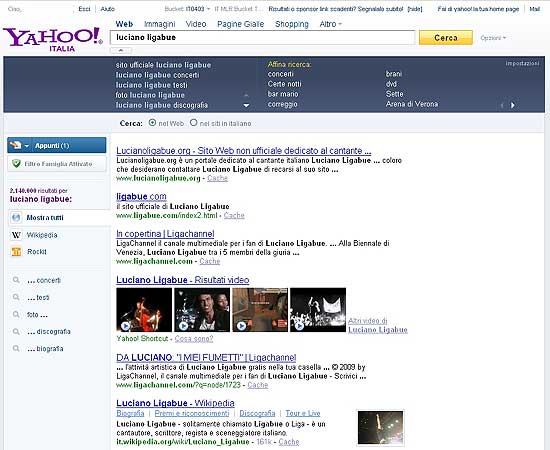Click the Wikipedia W icon in sidebar
550x450 pixels.
pyautogui.click(x=16, y=235)
